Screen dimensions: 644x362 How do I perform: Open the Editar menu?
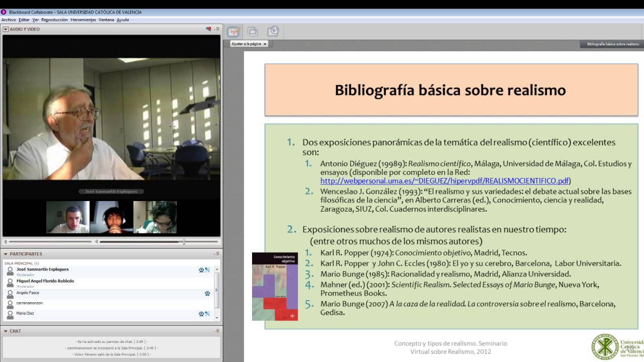coord(24,20)
